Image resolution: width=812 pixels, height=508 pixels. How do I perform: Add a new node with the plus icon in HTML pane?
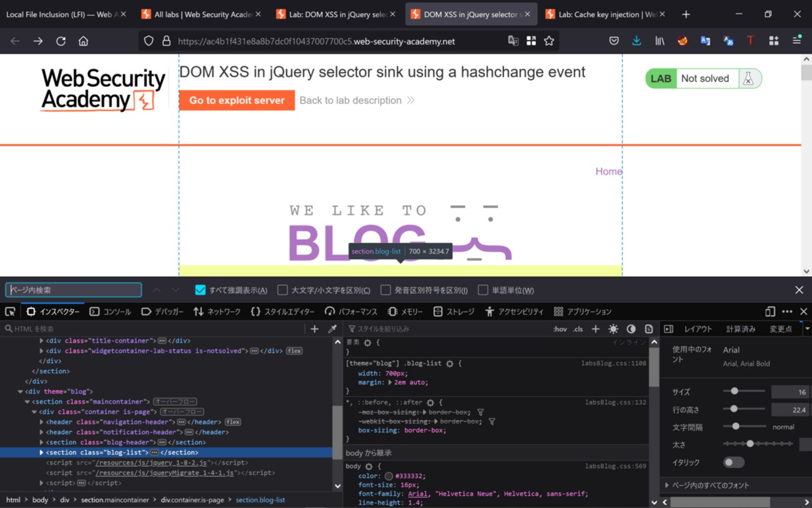(314, 329)
